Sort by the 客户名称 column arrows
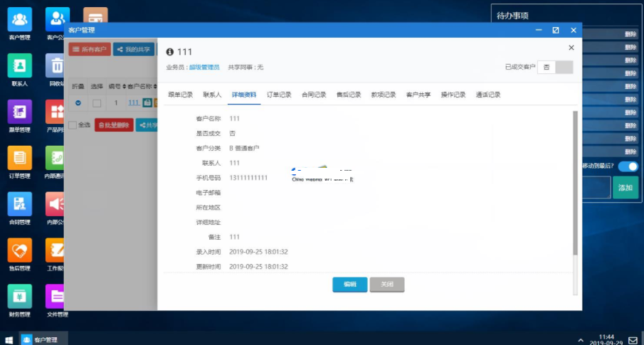The image size is (644, 345). click(x=155, y=87)
